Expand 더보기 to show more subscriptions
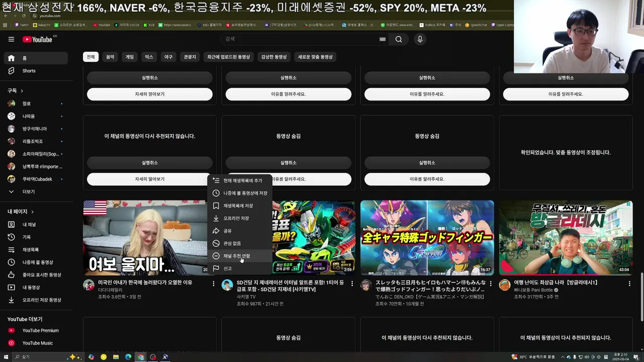 [35, 192]
